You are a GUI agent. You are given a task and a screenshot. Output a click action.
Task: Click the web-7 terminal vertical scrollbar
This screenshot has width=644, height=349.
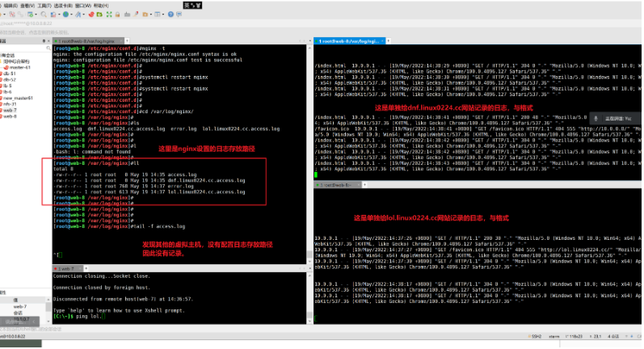point(309,297)
